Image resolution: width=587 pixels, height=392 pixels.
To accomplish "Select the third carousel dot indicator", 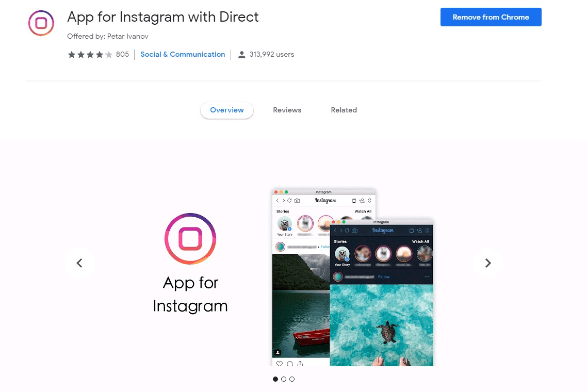I will point(292,379).
